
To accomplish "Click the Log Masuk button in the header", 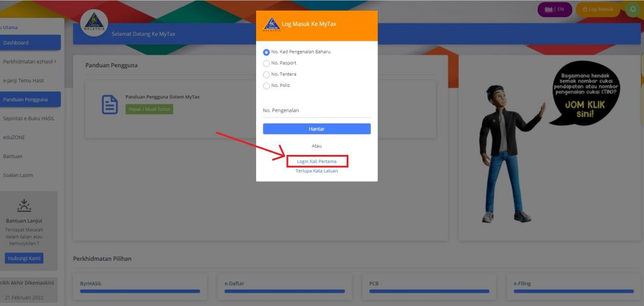I will pos(597,9).
